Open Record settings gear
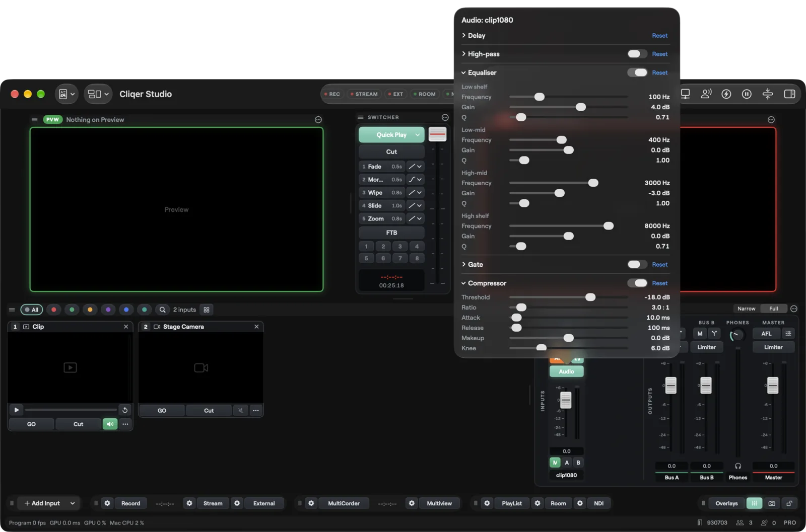The image size is (806, 532). [107, 503]
